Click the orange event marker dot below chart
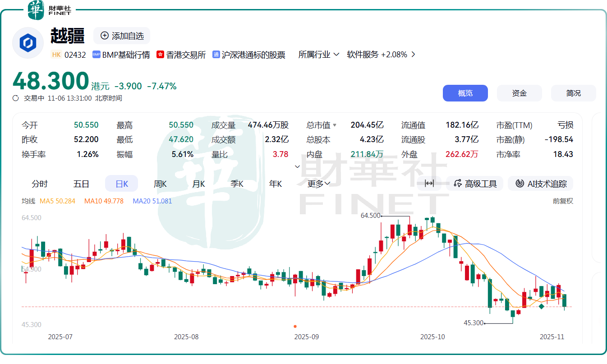This screenshot has width=607, height=364. coord(295,326)
